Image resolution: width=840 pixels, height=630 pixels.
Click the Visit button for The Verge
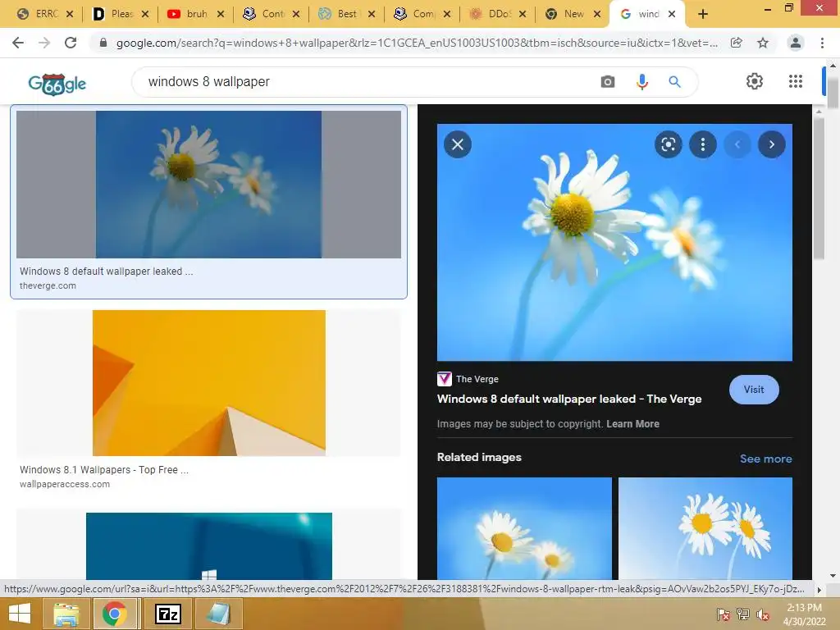coord(754,390)
